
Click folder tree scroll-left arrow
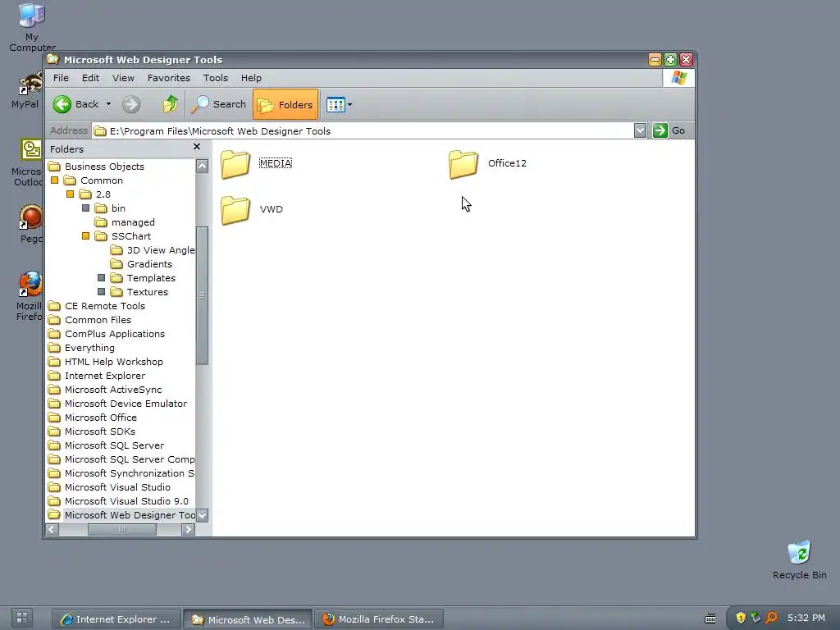(52, 529)
